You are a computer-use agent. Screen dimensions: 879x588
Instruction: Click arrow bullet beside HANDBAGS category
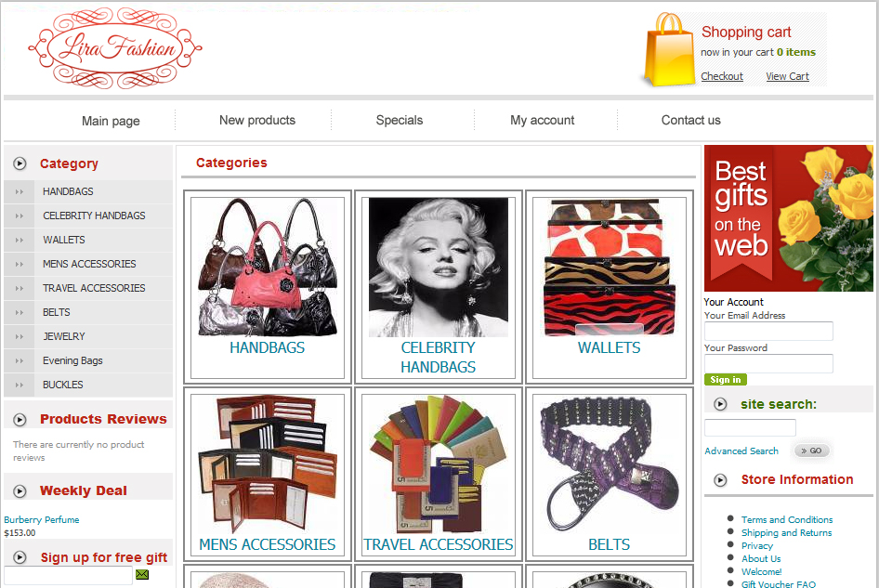point(20,191)
